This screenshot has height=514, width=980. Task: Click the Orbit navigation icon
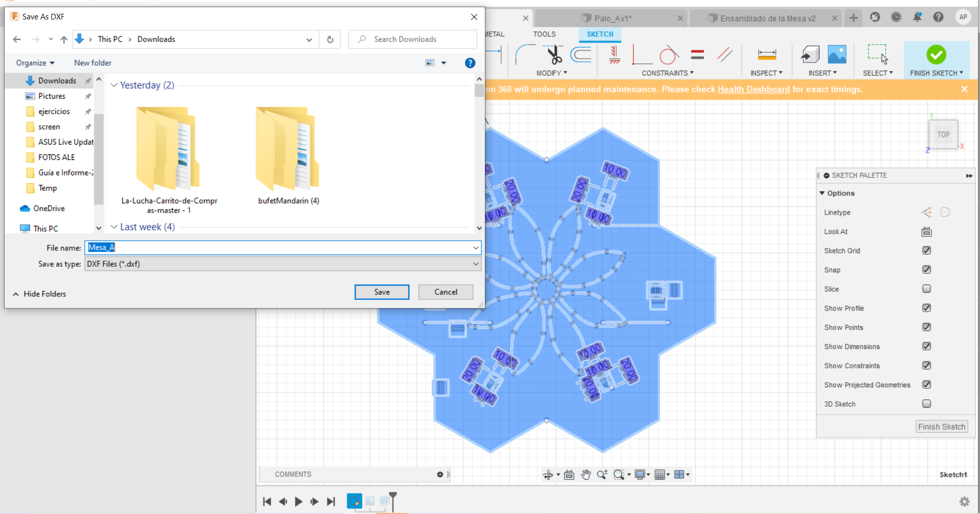[548, 475]
